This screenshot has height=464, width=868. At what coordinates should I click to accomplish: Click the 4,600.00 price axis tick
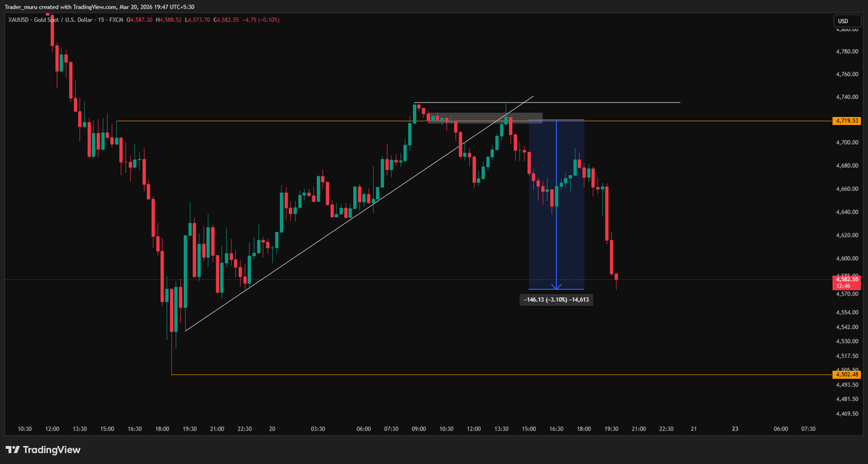pos(846,259)
